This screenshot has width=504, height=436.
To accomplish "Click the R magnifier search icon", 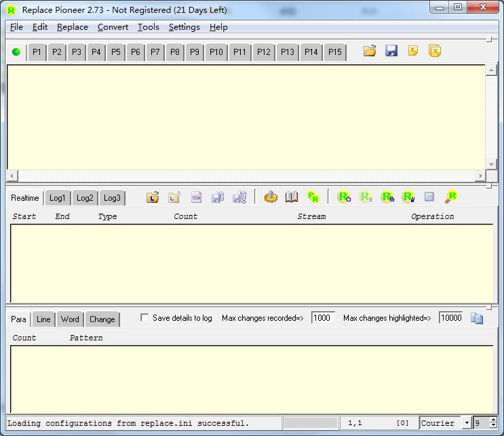I will coord(450,197).
